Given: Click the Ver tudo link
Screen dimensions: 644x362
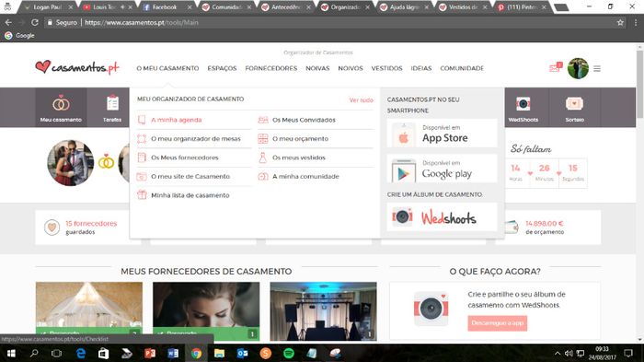Looking at the screenshot, I should coord(361,100).
